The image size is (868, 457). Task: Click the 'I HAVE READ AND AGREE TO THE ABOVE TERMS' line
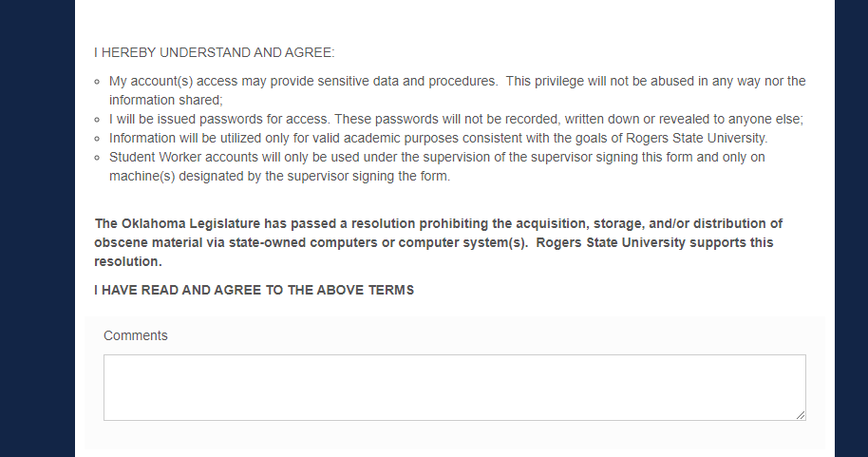click(x=255, y=291)
